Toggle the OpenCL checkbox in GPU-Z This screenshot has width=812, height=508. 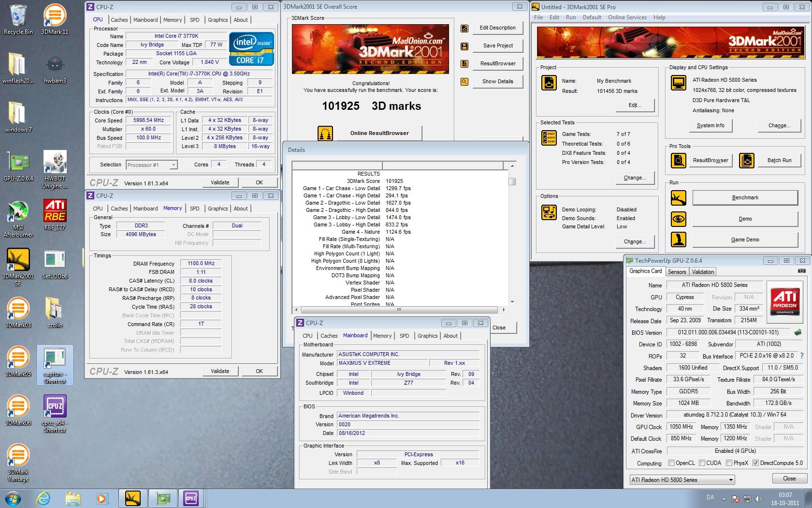point(671,463)
